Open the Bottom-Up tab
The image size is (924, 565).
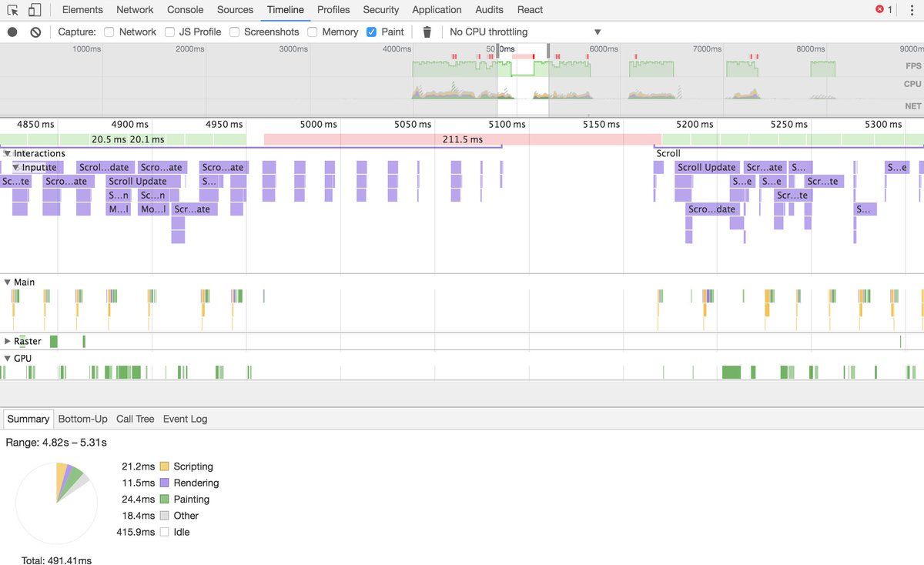click(82, 419)
